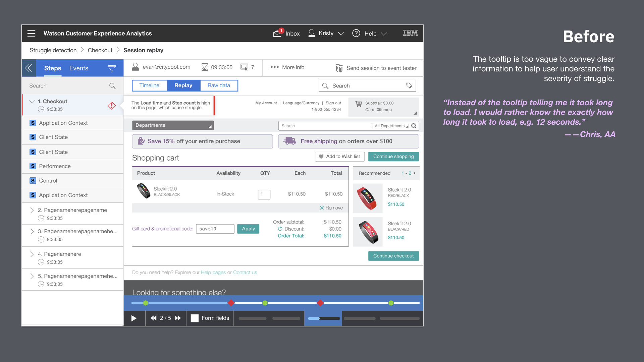Viewport: 644px width, 362px height.
Task: Click Remove for Sleekfit 2.0 item
Action: pyautogui.click(x=331, y=208)
